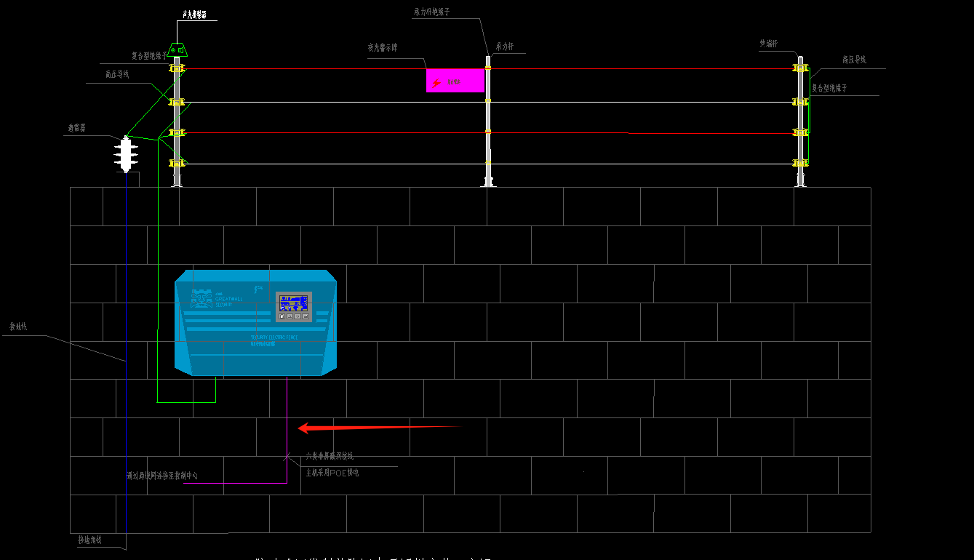Click the red lightning bolt on warning sign
The height and width of the screenshot is (560, 974).
click(436, 84)
